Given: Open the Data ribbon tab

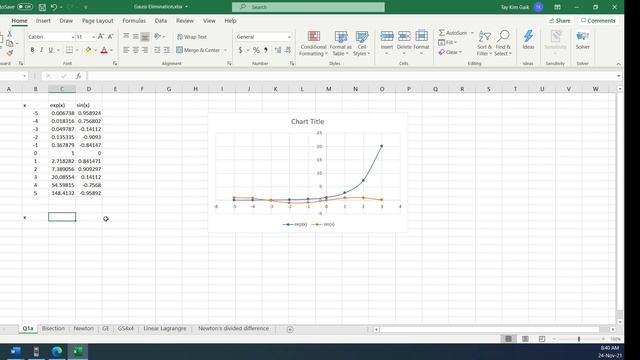Looking at the screenshot, I should tap(161, 21).
